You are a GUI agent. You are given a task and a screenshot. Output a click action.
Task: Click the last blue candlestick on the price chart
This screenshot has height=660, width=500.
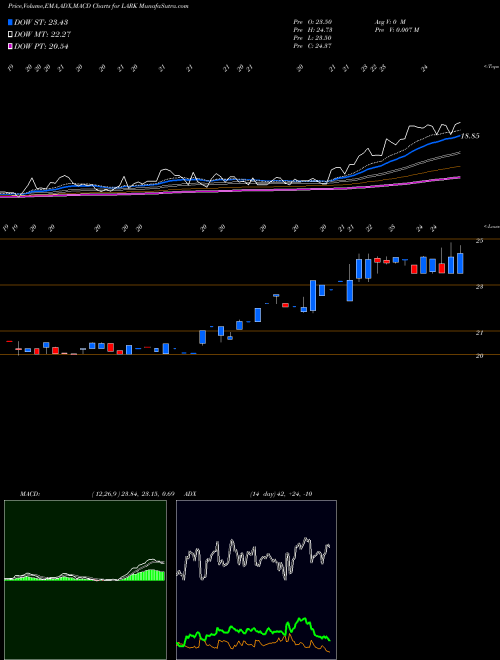coord(460,263)
